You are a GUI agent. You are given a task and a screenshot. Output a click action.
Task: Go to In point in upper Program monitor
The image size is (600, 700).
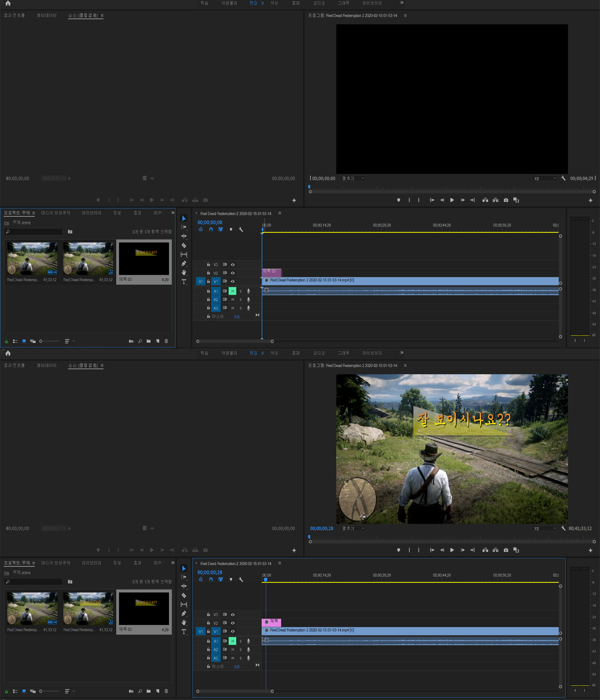point(432,200)
